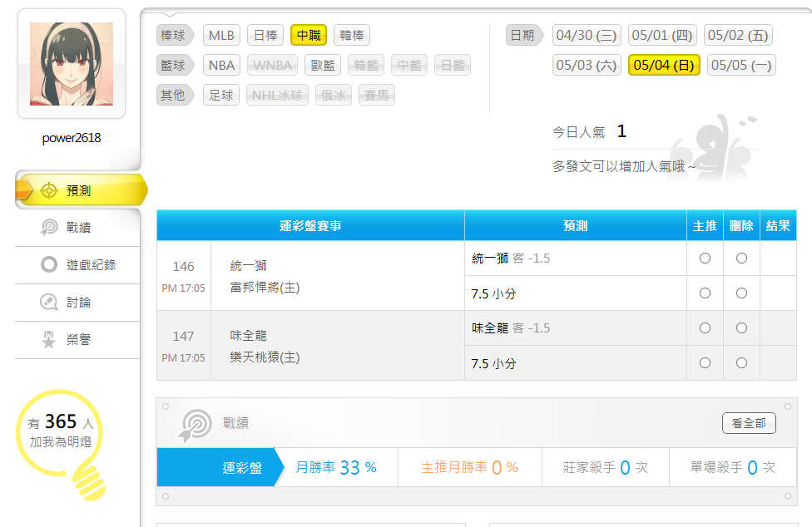Click the 今日人氣 1 counter
812x527 pixels.
click(x=589, y=132)
